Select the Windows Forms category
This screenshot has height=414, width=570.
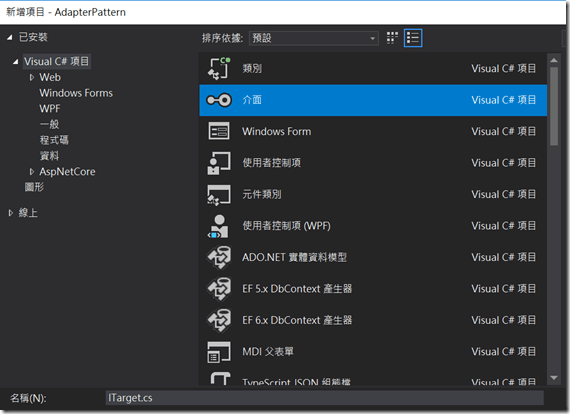coord(76,93)
